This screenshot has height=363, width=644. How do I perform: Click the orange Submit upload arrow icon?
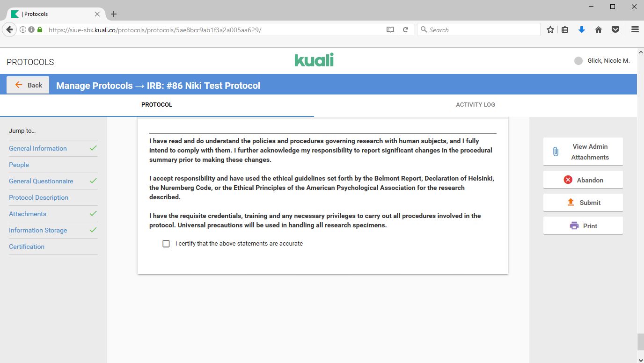571,203
